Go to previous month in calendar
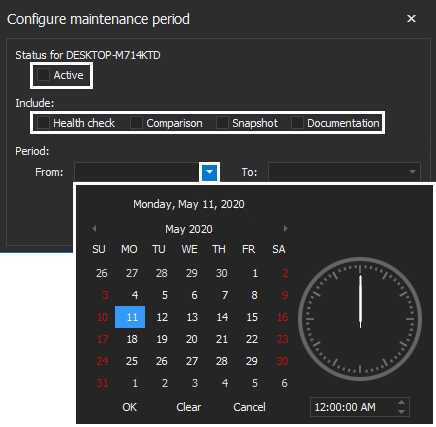The width and height of the screenshot is (436, 427). click(94, 229)
